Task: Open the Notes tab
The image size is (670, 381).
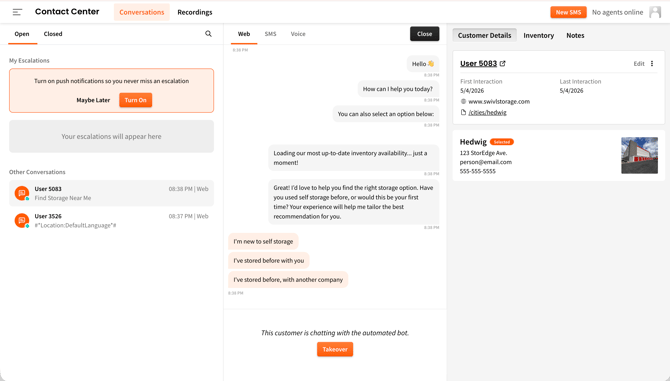Action: 575,35
